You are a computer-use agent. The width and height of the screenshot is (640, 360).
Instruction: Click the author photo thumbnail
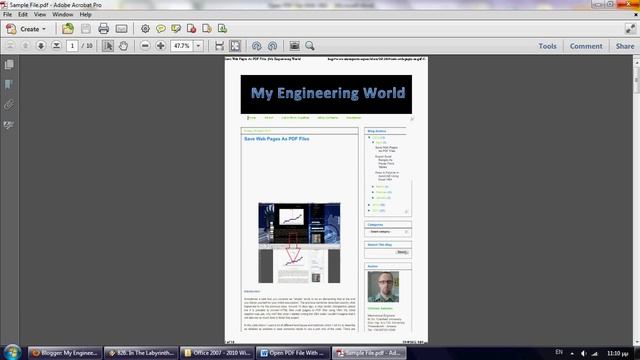(x=383, y=287)
